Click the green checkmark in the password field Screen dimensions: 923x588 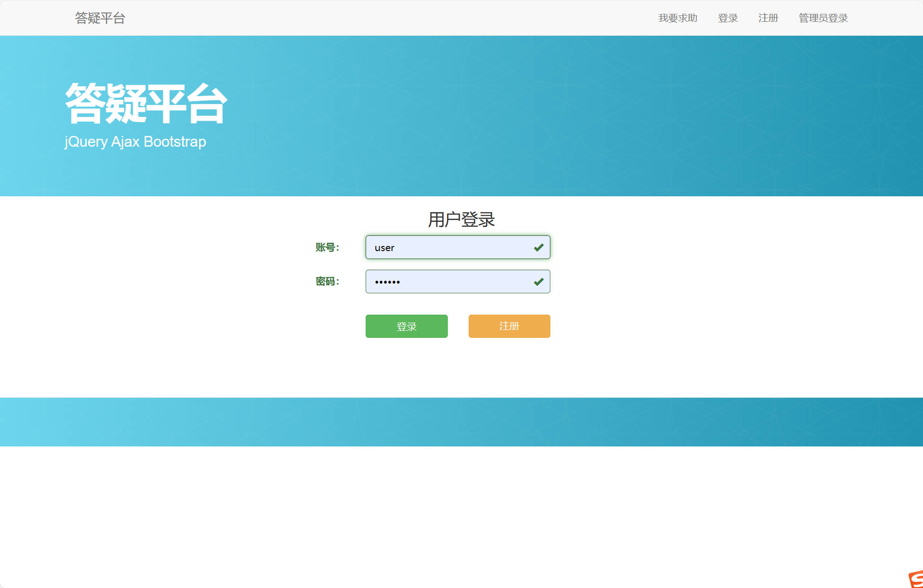(x=539, y=281)
